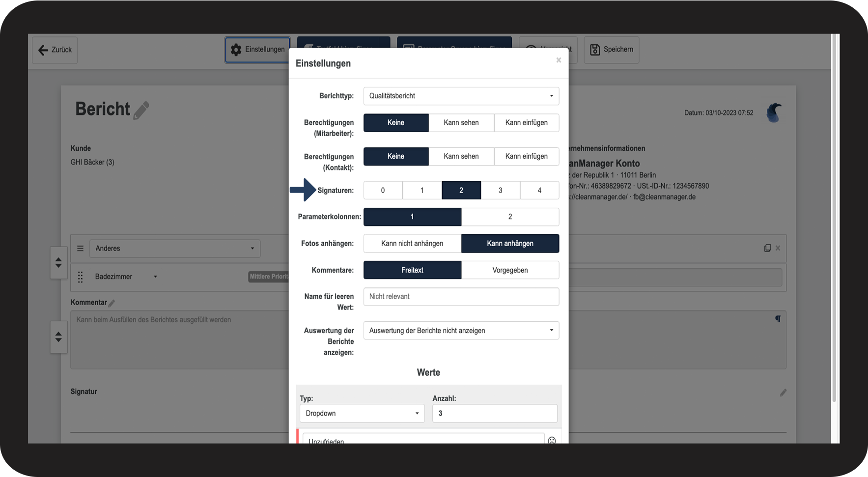This screenshot has height=477, width=868.
Task: Open the Badezimmer dropdown
Action: (x=126, y=277)
